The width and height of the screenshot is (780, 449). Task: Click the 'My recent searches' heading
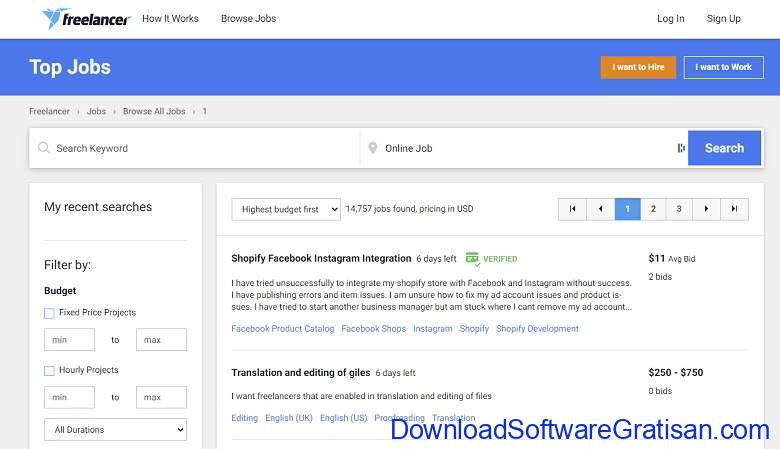click(98, 207)
